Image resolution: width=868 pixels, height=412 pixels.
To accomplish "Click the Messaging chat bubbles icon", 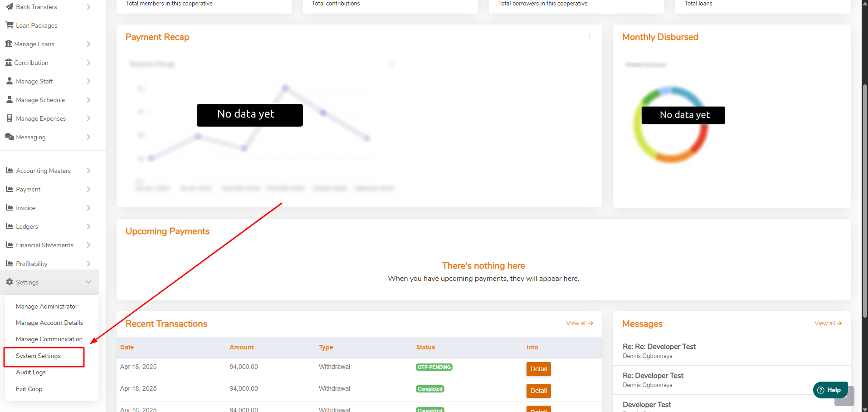I will [x=10, y=137].
